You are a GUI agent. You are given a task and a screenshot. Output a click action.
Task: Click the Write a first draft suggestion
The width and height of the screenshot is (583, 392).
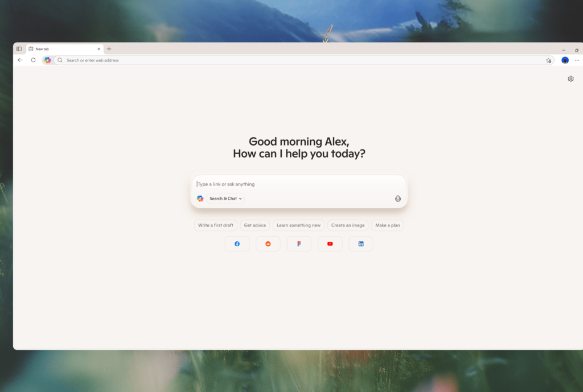pos(215,225)
